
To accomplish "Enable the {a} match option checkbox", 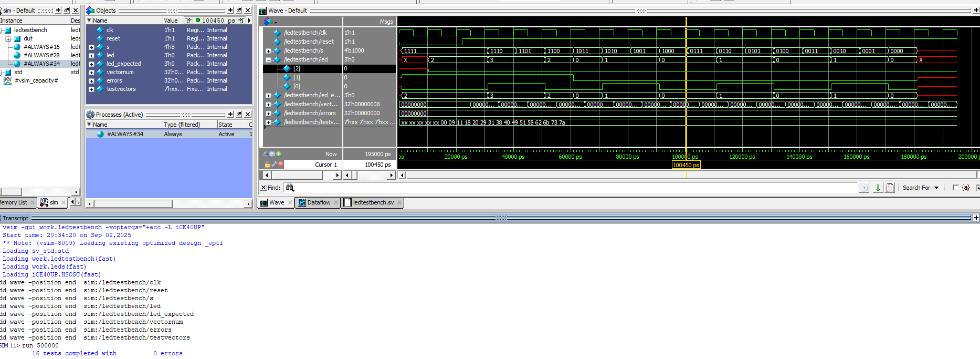I will point(955,188).
